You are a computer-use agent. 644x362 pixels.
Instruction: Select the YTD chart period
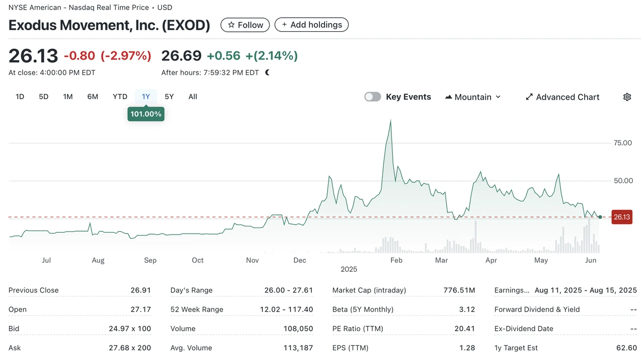(x=120, y=96)
